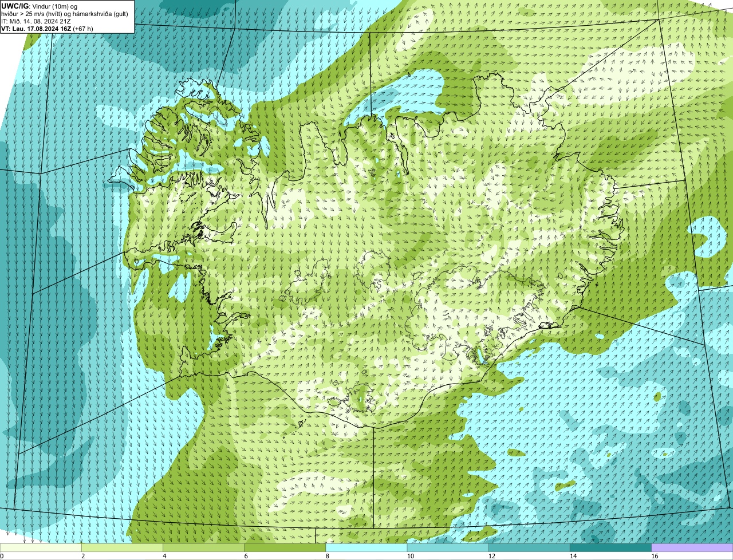The image size is (733, 560).
Task: Click the legend scale label '10'
Action: coord(411,556)
